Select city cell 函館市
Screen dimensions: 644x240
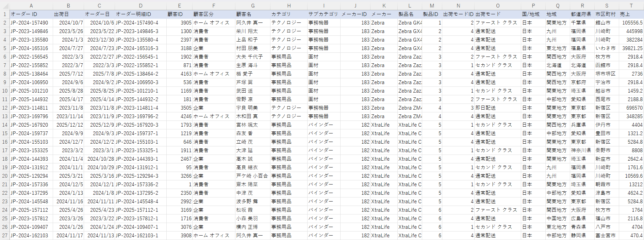[607, 65]
